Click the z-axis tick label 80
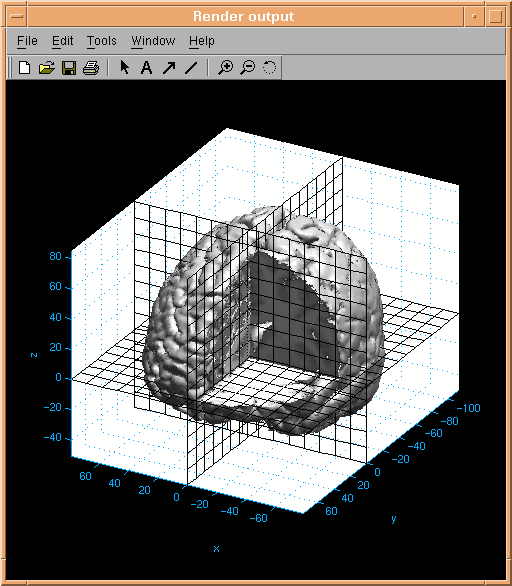This screenshot has height=586, width=512. click(x=55, y=256)
